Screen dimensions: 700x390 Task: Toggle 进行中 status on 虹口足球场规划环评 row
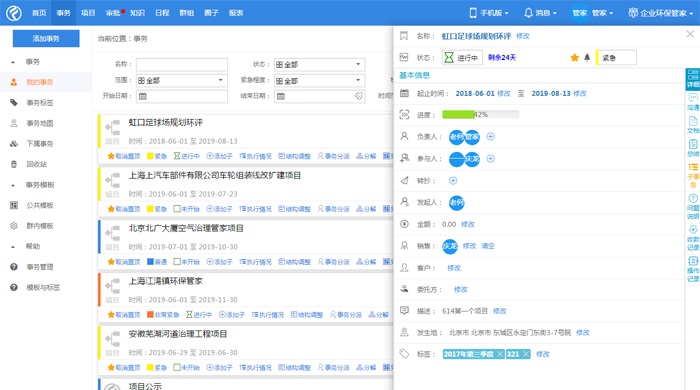click(187, 156)
